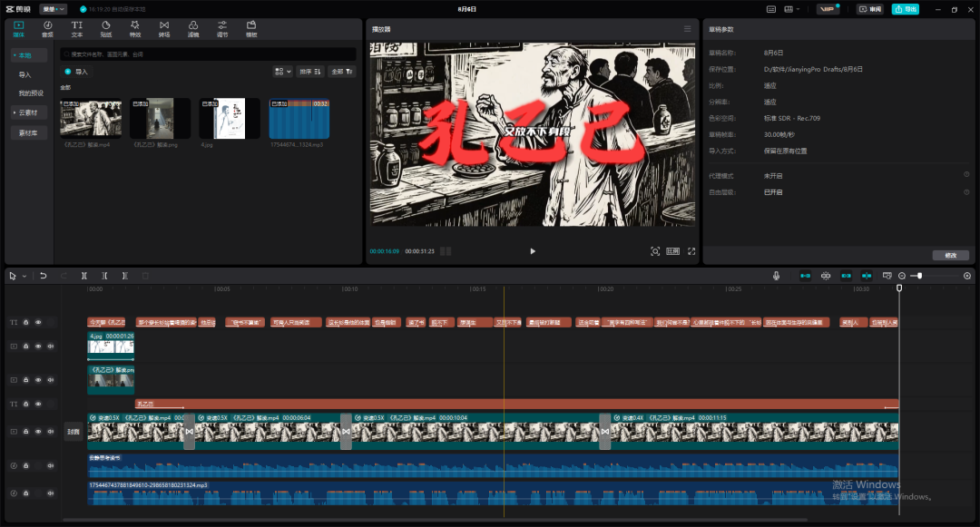This screenshot has width=980, height=527.
Task: Show help for 代理模式 setting
Action: [966, 175]
